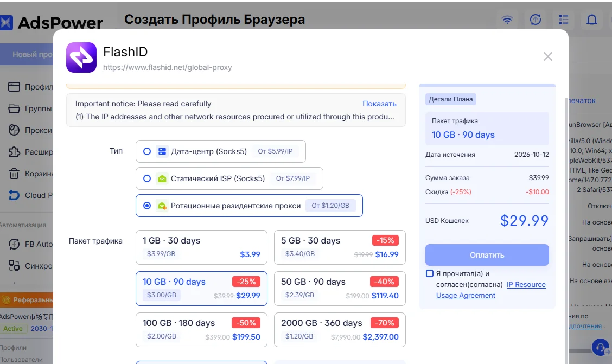
Task: Click the dialog's vertical scrollbar
Action: 567,230
